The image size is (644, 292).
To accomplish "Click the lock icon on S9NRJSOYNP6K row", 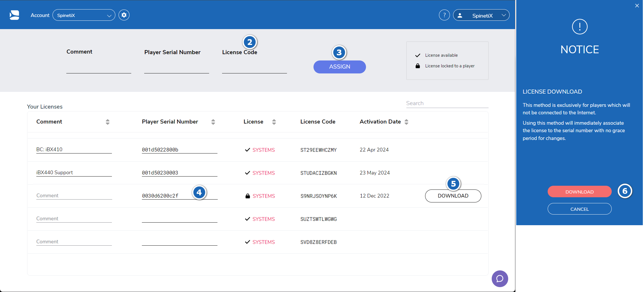I will (247, 196).
